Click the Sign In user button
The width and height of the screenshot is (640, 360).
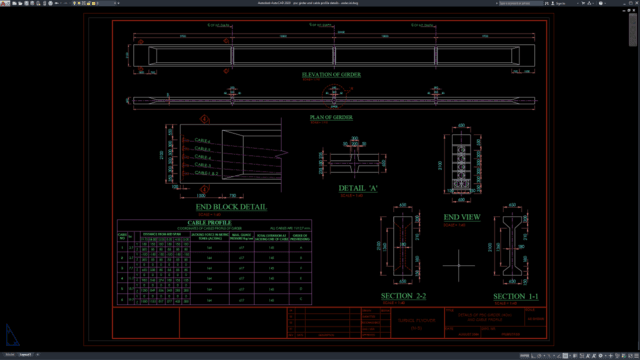point(559,3)
